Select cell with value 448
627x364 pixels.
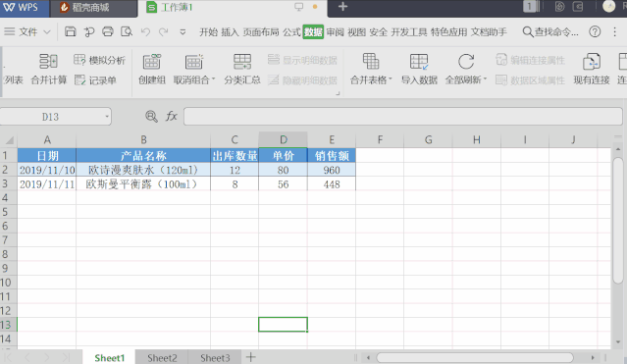click(332, 184)
